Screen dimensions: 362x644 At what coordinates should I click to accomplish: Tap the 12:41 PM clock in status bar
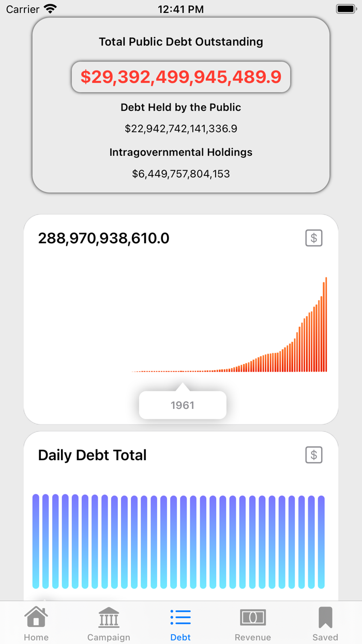click(x=180, y=9)
